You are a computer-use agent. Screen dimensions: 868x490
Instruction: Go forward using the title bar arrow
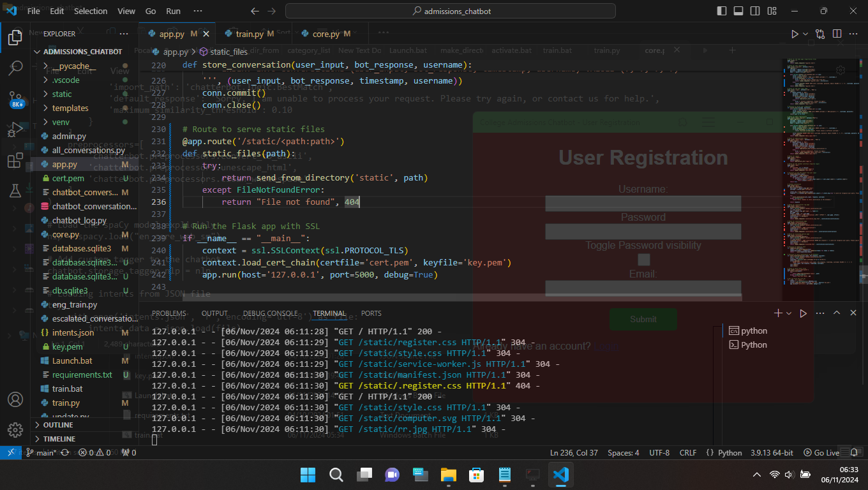(272, 11)
